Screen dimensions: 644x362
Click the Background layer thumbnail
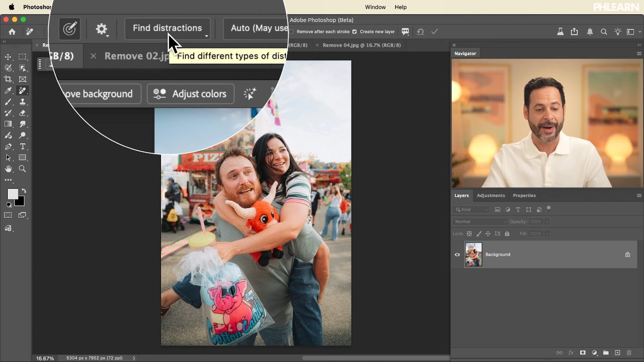tap(473, 255)
